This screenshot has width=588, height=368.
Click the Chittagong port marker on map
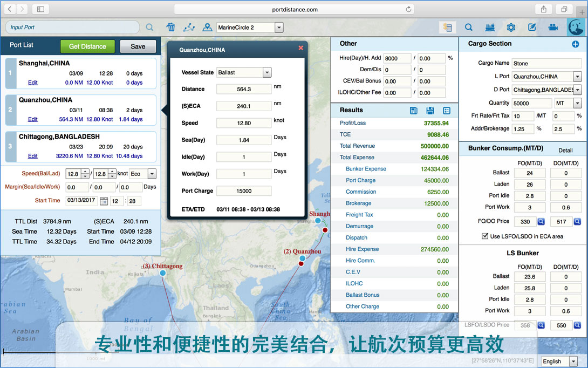(163, 273)
